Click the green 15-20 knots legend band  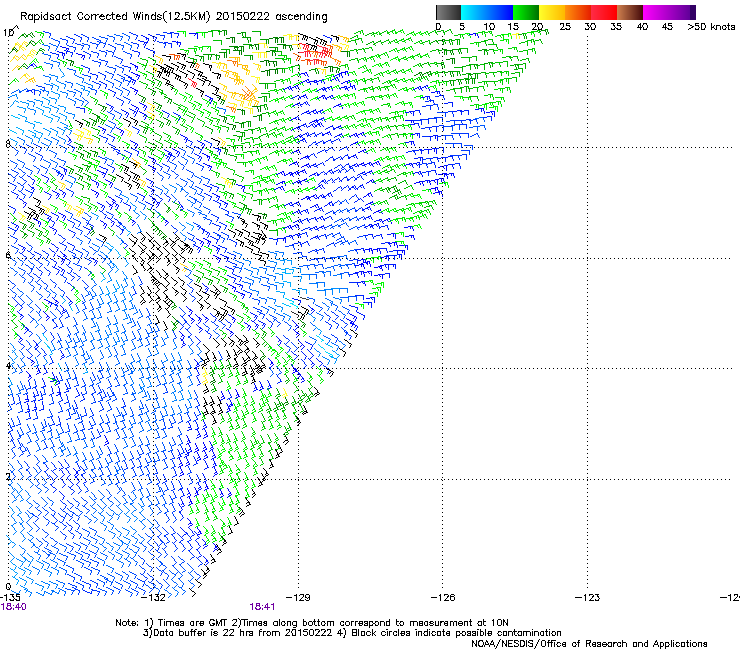526,12
